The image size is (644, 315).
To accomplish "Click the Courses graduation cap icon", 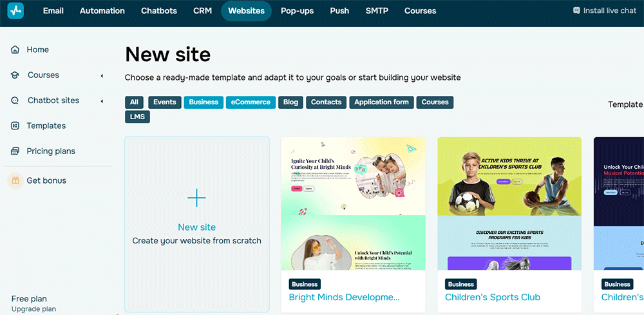I will tap(15, 75).
